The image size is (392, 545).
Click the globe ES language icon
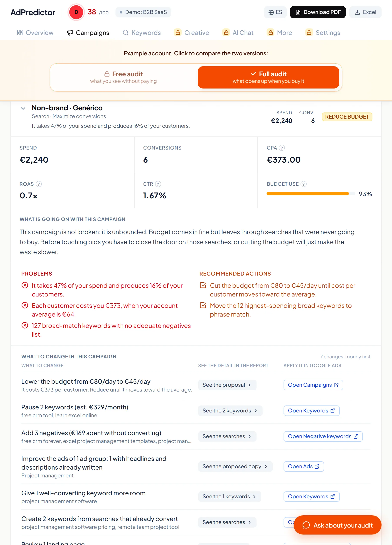(271, 12)
